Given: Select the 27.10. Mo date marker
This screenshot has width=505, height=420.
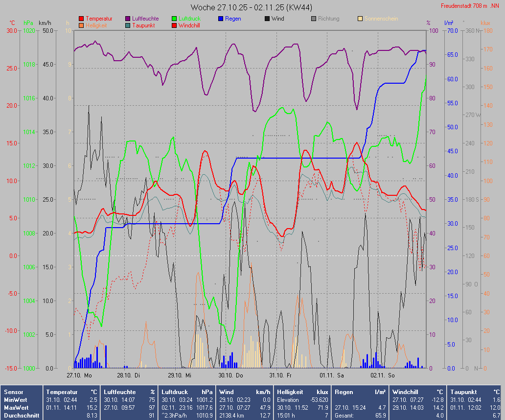Looking at the screenshot, I should [79, 375].
